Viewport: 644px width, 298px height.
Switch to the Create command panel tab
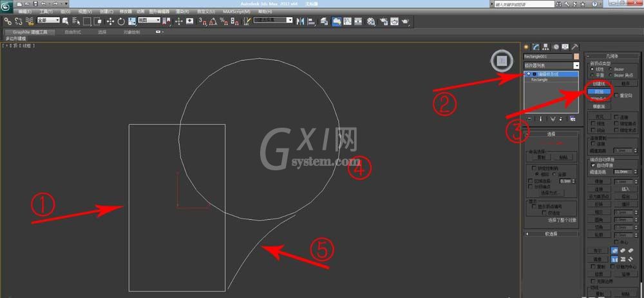click(x=526, y=47)
